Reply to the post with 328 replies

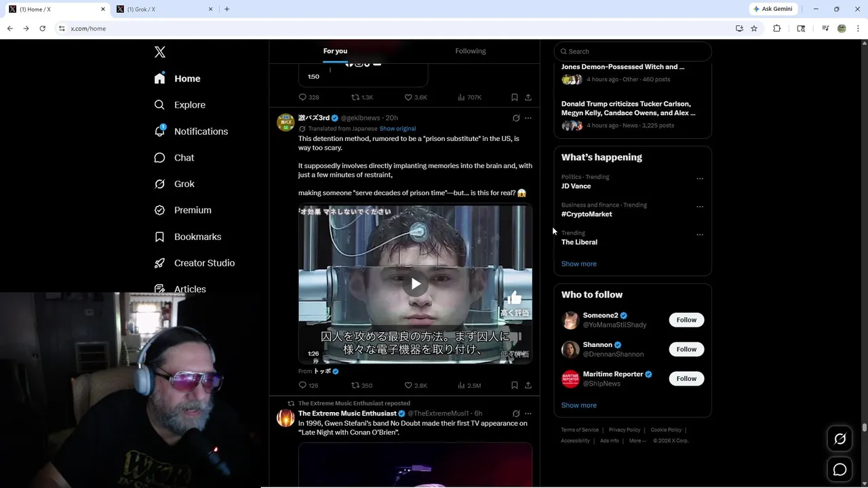pos(309,98)
